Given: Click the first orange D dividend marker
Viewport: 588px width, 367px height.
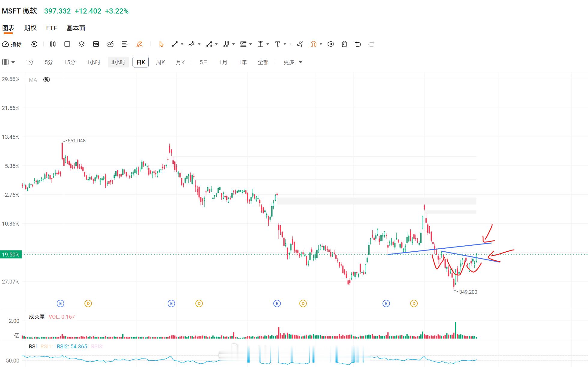Looking at the screenshot, I should coord(88,304).
